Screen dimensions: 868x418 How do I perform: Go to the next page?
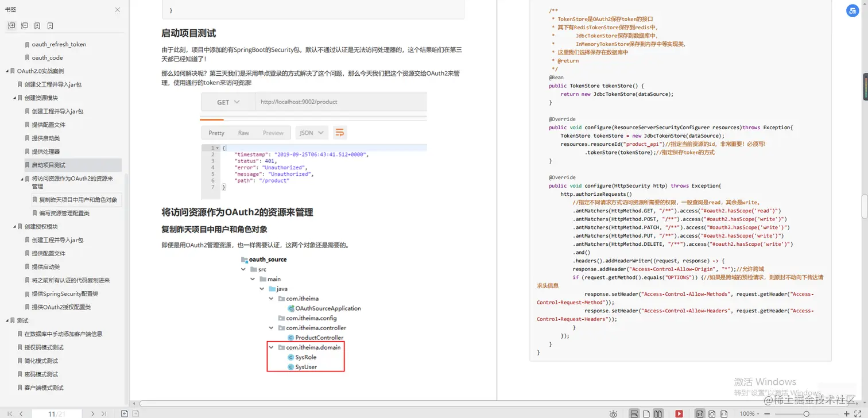coord(92,413)
